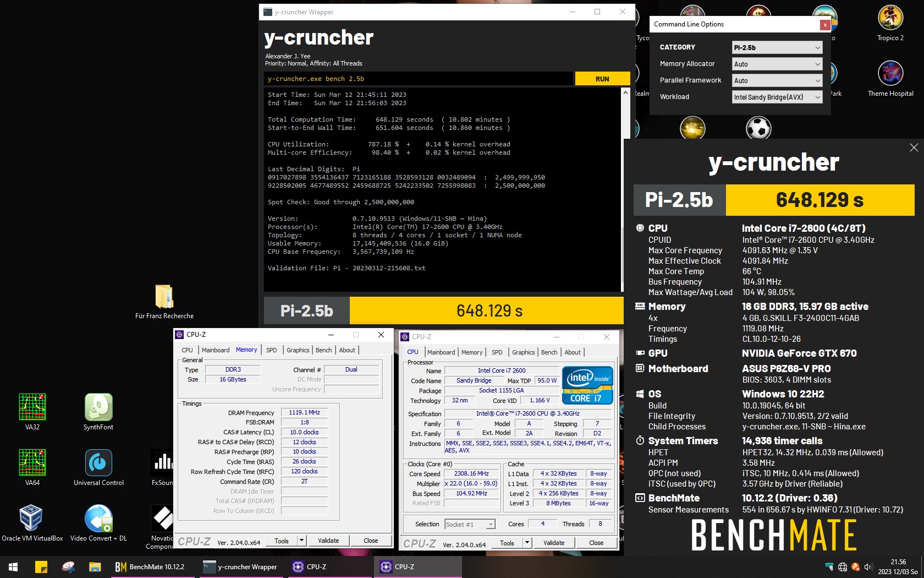Click the NVIDIA GeForce GTX 670 text
Image resolution: width=924 pixels, height=578 pixels.
(x=799, y=353)
